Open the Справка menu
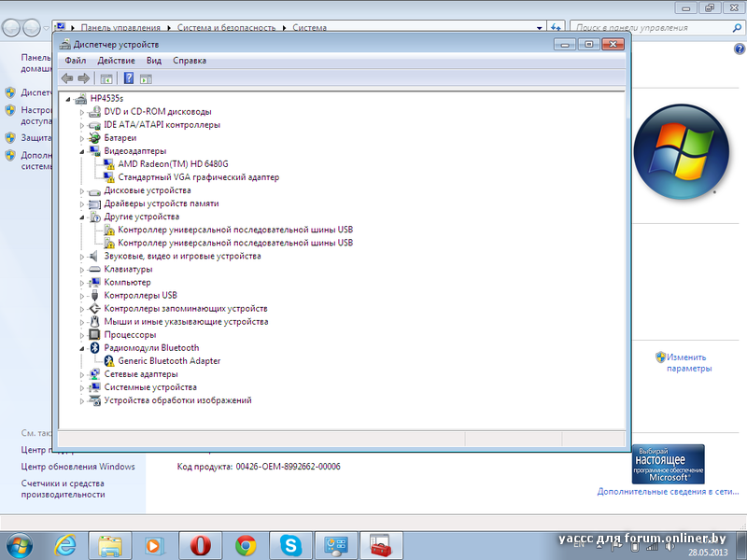This screenshot has width=747, height=560. pos(190,61)
